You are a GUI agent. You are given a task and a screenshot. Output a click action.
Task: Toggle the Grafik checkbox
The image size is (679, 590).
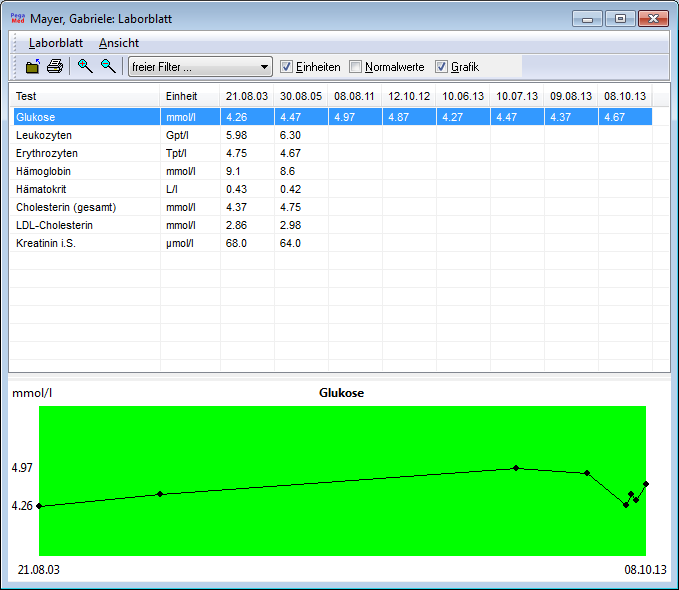click(442, 67)
